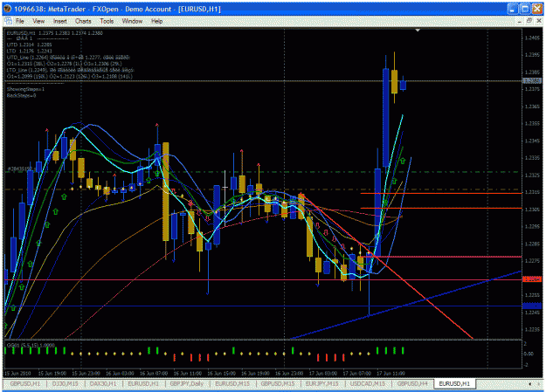Click the '15 Jun 19:00' time axis label

pyautogui.click(x=52, y=373)
